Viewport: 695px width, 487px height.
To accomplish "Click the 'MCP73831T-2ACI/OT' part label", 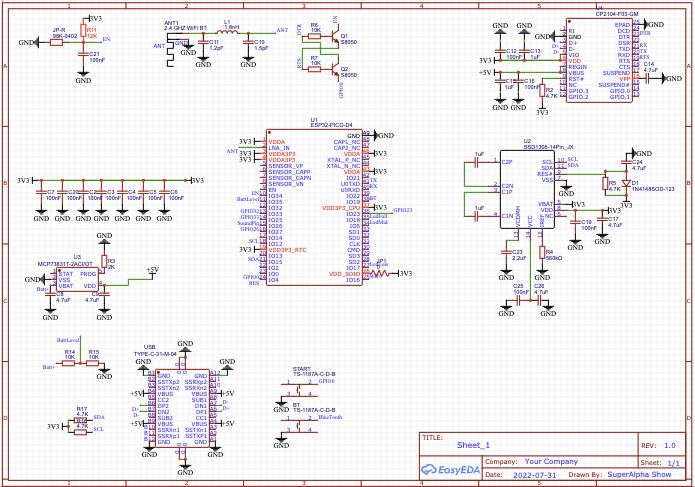I will coord(65,264).
